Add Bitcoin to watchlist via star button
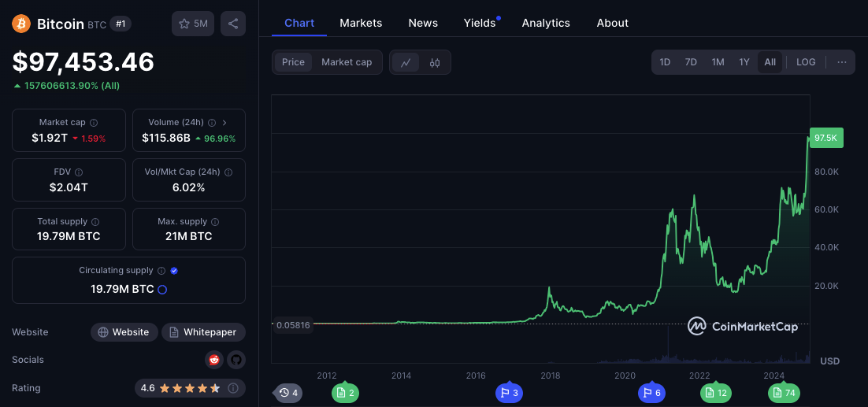Screen dimensions: 868x407 click(193, 24)
